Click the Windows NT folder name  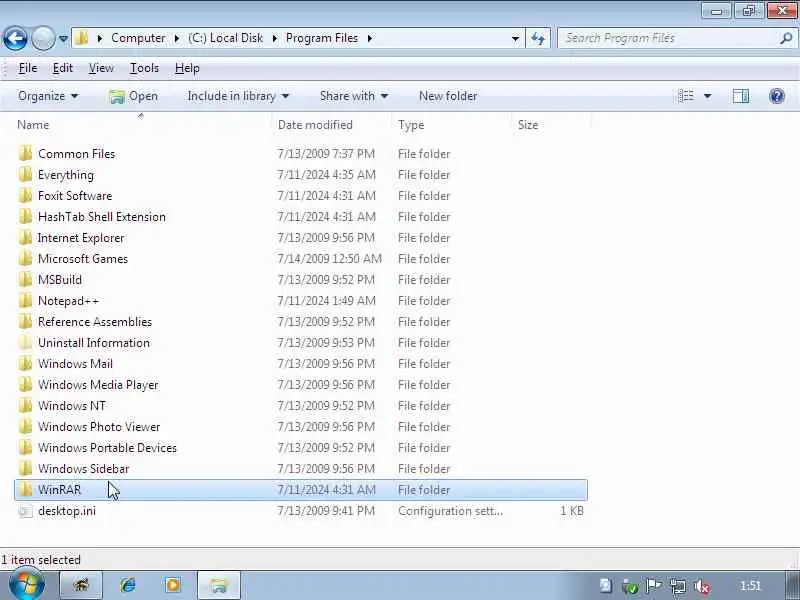coord(72,406)
